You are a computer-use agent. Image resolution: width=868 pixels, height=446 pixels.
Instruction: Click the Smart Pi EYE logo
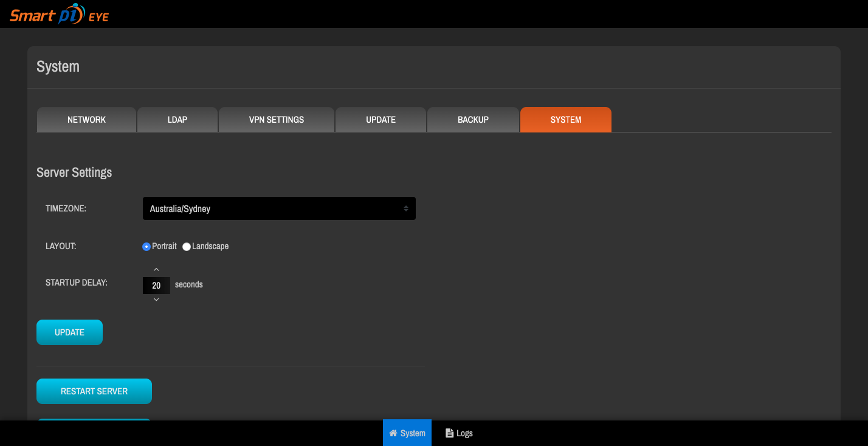click(58, 13)
